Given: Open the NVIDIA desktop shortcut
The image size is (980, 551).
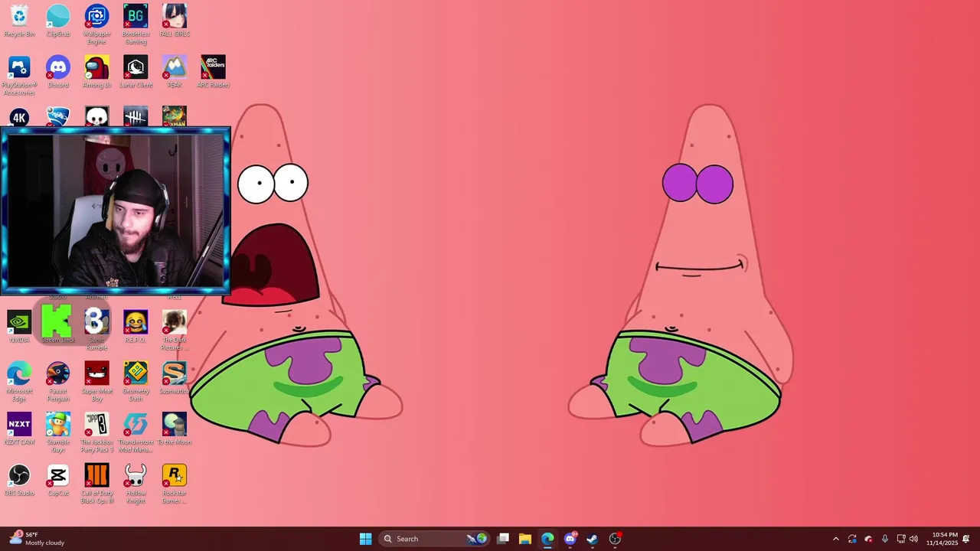Looking at the screenshot, I should pyautogui.click(x=19, y=327).
